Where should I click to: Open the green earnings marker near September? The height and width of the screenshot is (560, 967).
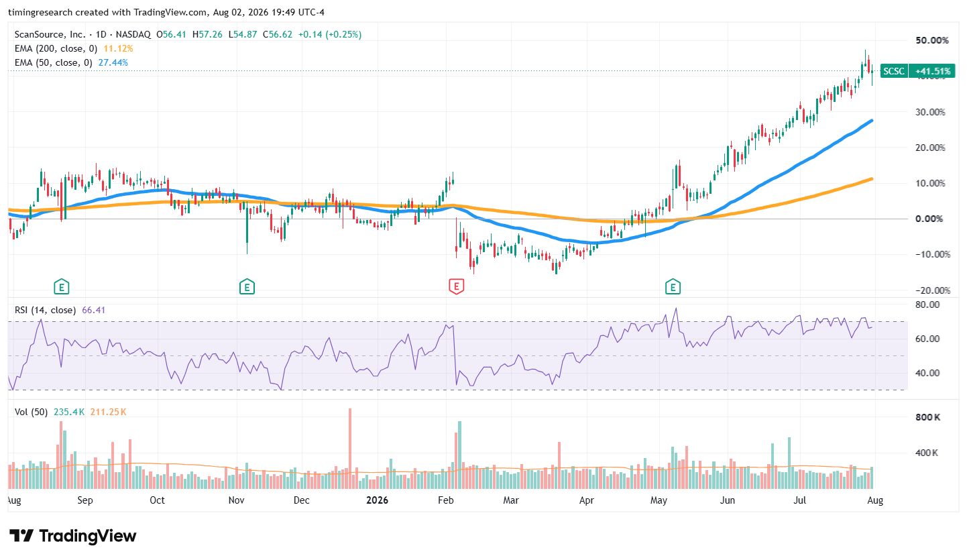(62, 288)
